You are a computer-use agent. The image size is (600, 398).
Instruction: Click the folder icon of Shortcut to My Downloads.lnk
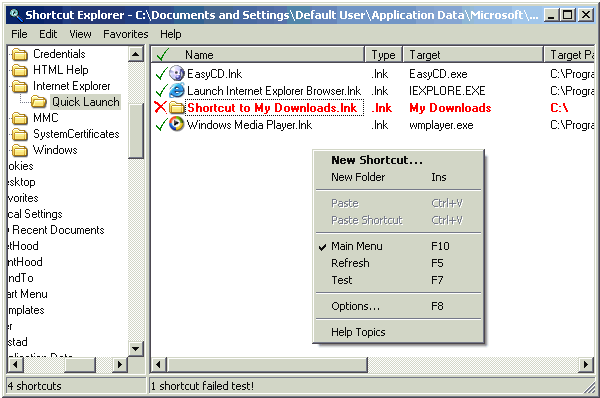(176, 108)
